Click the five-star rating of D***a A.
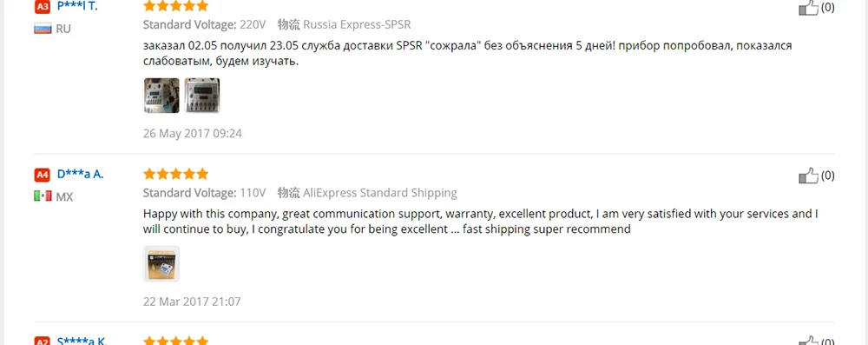 click(x=175, y=174)
